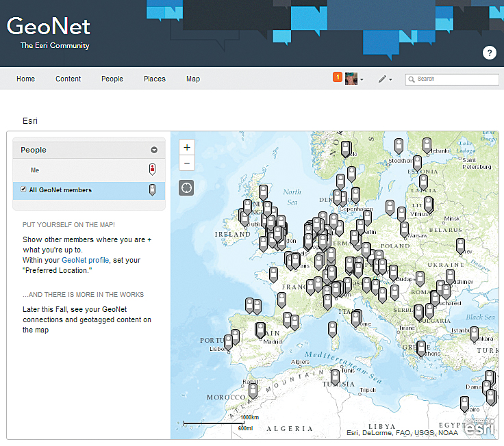Click the member marker near Rome
Viewport: 504px width, 446px height.
(356, 319)
